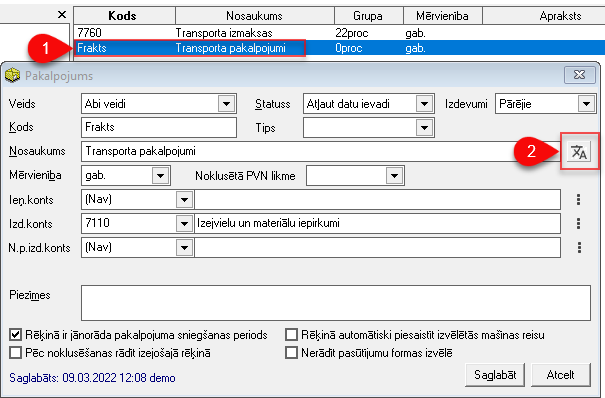The width and height of the screenshot is (605, 398).
Task: Open the empty Tips dropdown
Action: coord(424,128)
